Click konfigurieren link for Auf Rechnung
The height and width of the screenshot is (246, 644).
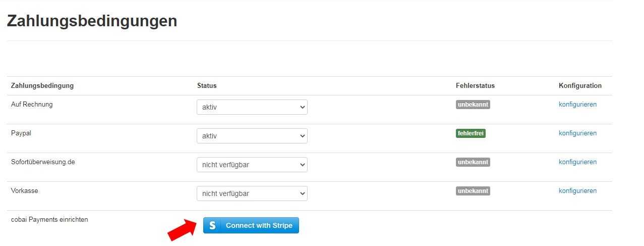tap(577, 105)
